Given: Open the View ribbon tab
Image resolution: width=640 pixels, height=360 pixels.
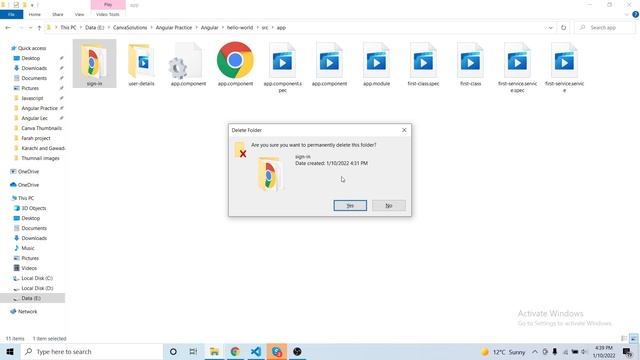Looking at the screenshot, I should pos(79,14).
